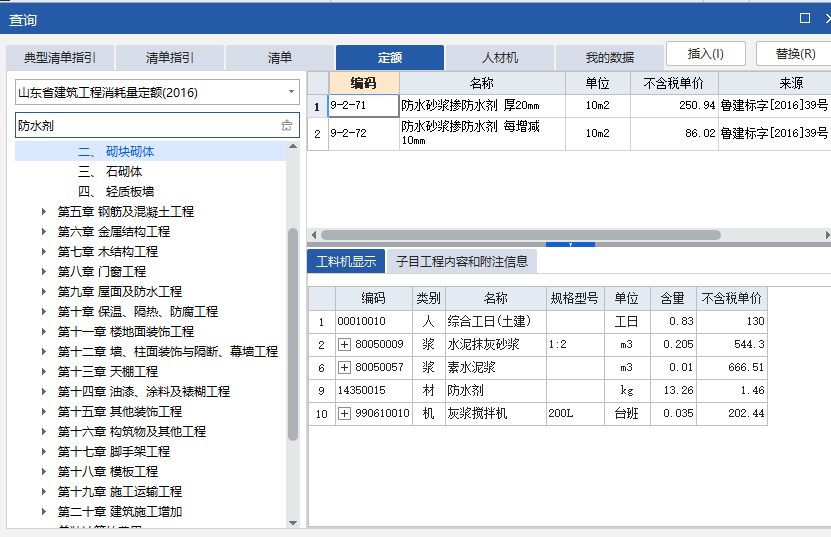The width and height of the screenshot is (831, 537).
Task: Expand 第五章 钢筋及混凝土工程 node
Action: pyautogui.click(x=44, y=212)
